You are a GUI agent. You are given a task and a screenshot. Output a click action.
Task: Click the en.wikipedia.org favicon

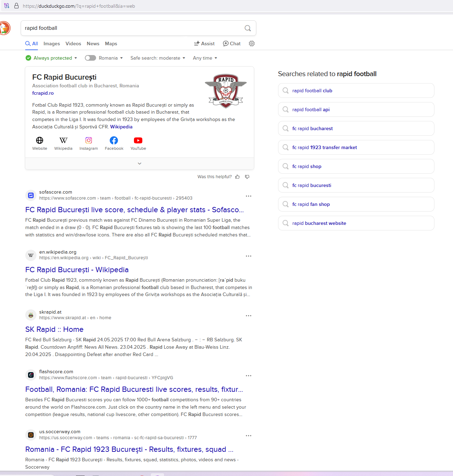click(31, 255)
